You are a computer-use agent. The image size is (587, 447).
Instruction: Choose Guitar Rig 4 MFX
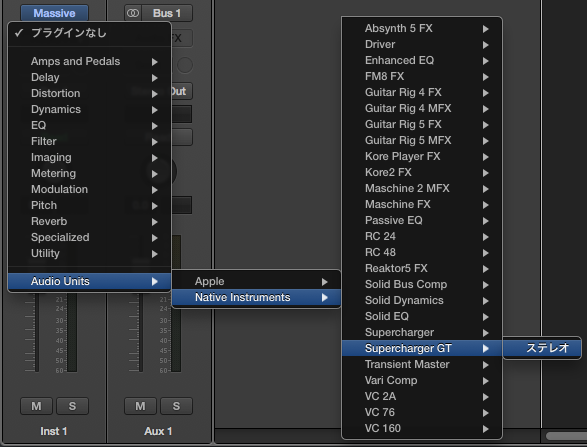(x=422, y=109)
